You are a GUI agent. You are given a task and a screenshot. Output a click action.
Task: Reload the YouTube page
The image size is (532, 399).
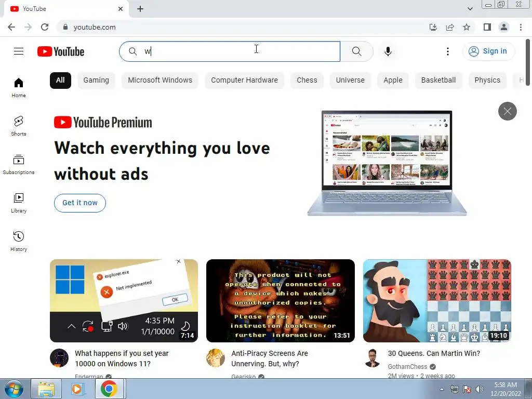[45, 27]
